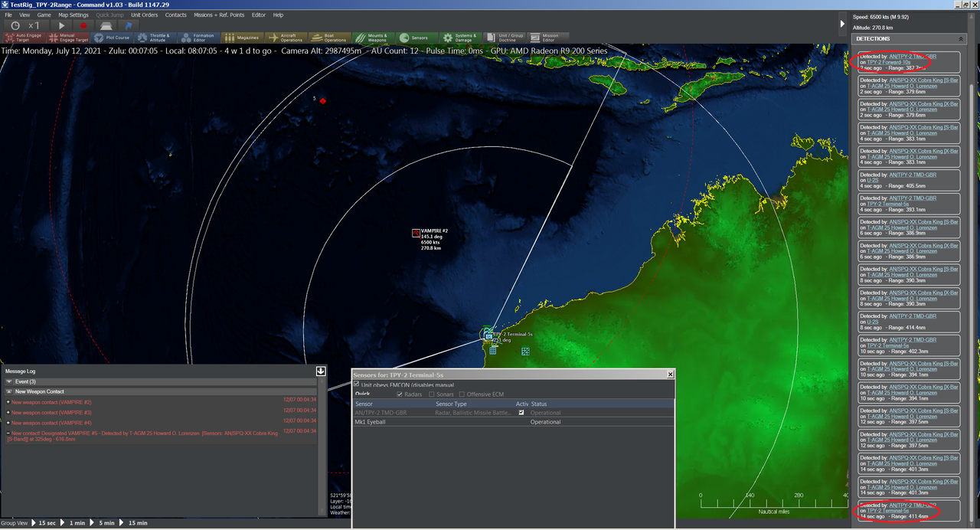Collapse the New Weapon Contact group
Viewport: 980px width, 530px height.
tap(9, 391)
